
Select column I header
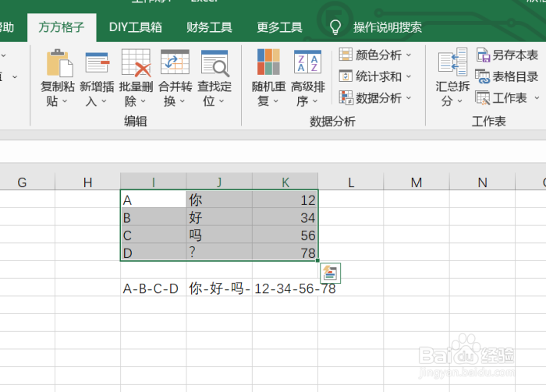[x=154, y=182]
